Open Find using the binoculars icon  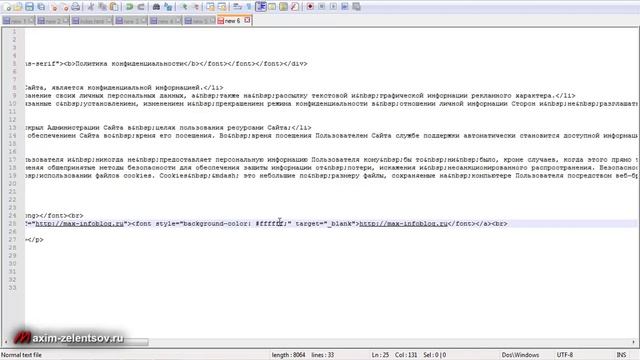[156, 7]
